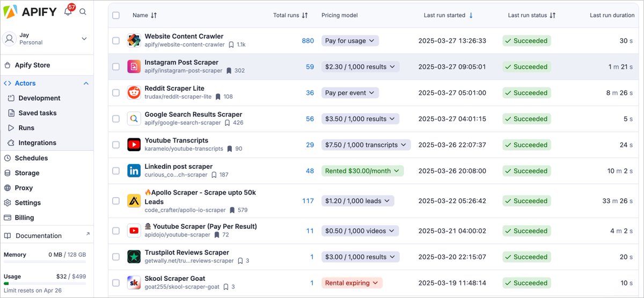Sort by Last run status arrows
The height and width of the screenshot is (298, 644).
pyautogui.click(x=552, y=16)
